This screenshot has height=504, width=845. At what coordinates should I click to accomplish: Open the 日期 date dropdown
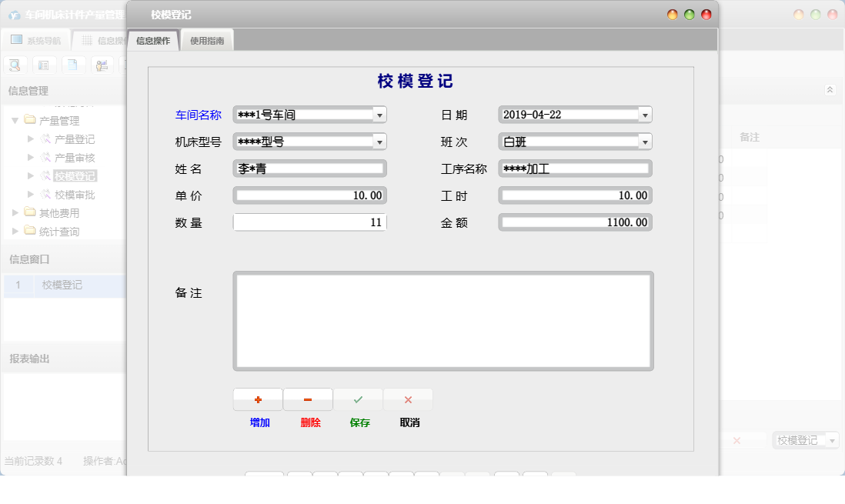click(645, 114)
